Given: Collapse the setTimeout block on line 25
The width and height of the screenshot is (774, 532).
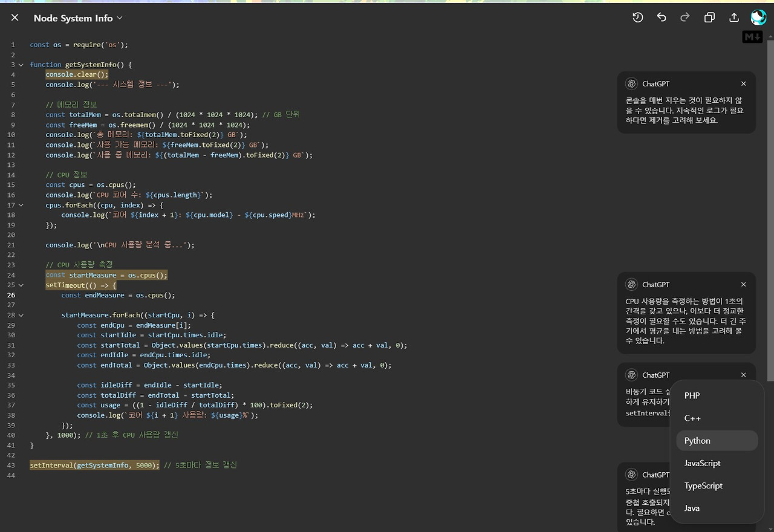Looking at the screenshot, I should pyautogui.click(x=21, y=285).
